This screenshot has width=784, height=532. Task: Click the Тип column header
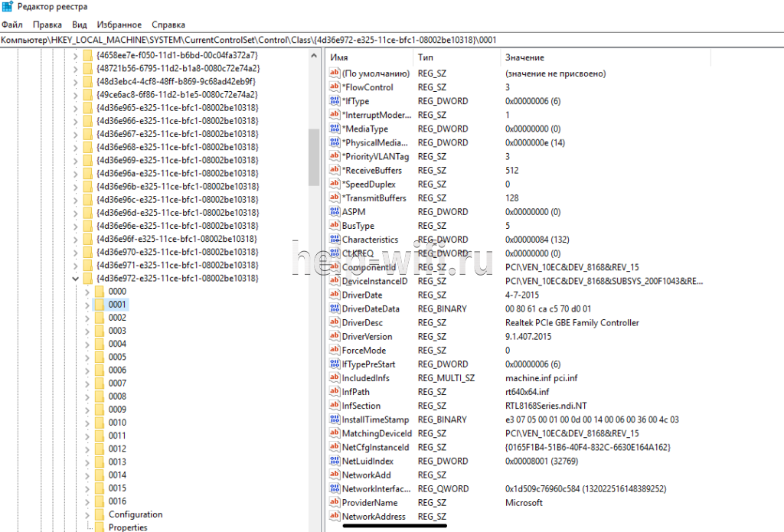pos(424,57)
